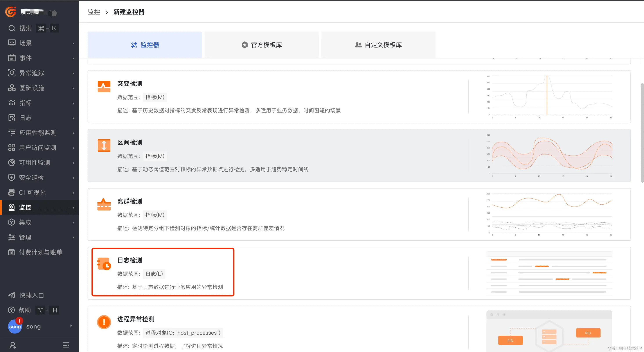Click the 突变检测 monitor icon

tap(104, 87)
